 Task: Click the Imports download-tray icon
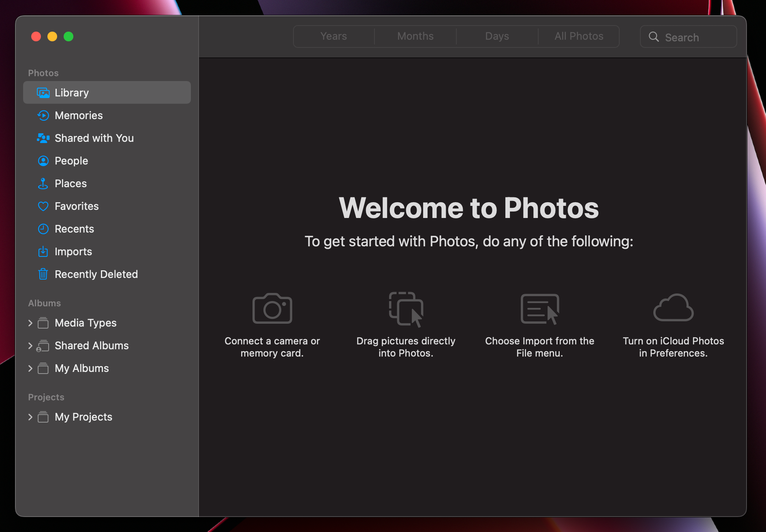click(43, 252)
